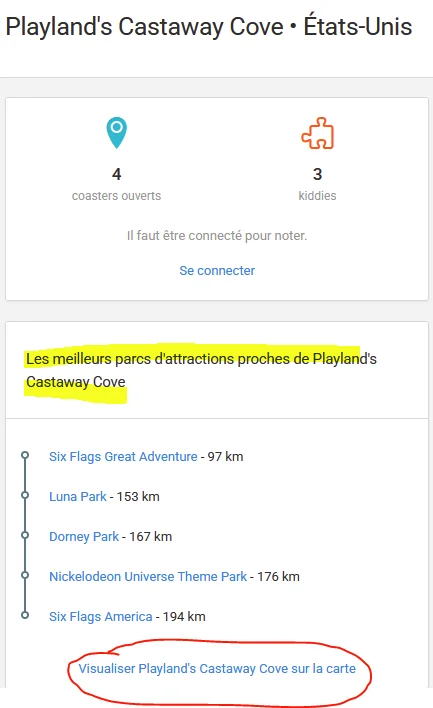The width and height of the screenshot is (433, 708).
Task: Click the 4 coasters ouverts count
Action: [116, 174]
